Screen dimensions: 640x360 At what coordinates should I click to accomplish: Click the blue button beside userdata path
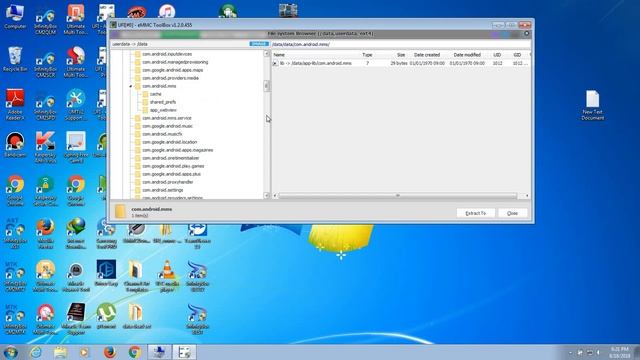pyautogui.click(x=259, y=44)
